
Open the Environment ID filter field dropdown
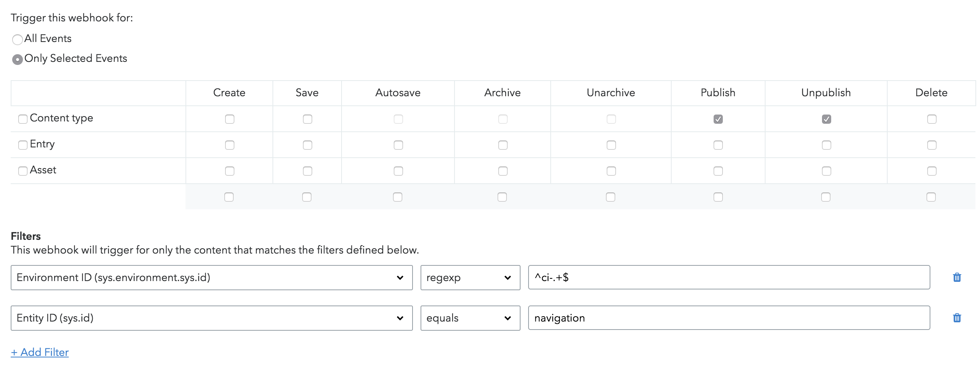pyautogui.click(x=211, y=278)
